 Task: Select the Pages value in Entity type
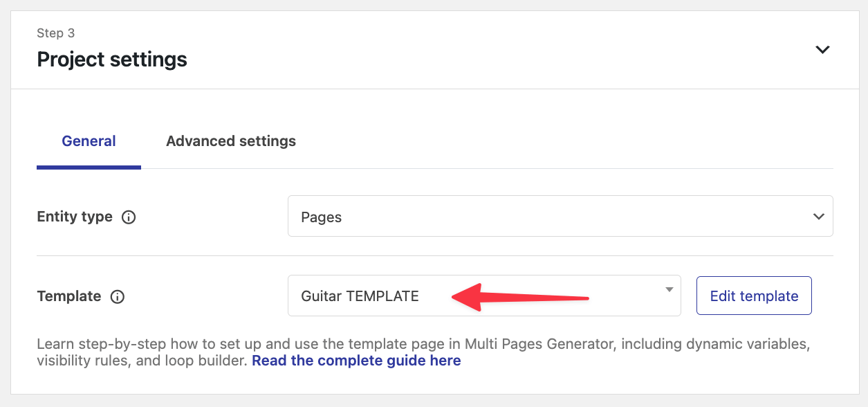tap(322, 217)
